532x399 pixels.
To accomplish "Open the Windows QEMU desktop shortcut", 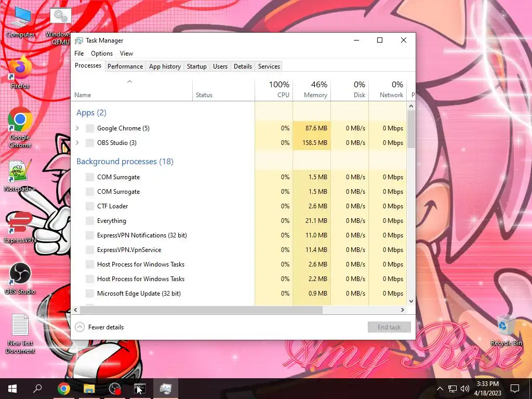I will tap(61, 25).
